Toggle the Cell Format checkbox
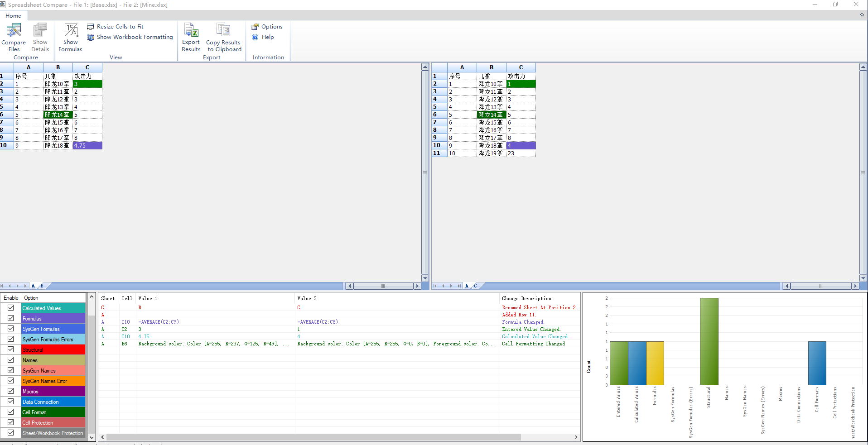Viewport: 868px width, 445px height. (11, 412)
